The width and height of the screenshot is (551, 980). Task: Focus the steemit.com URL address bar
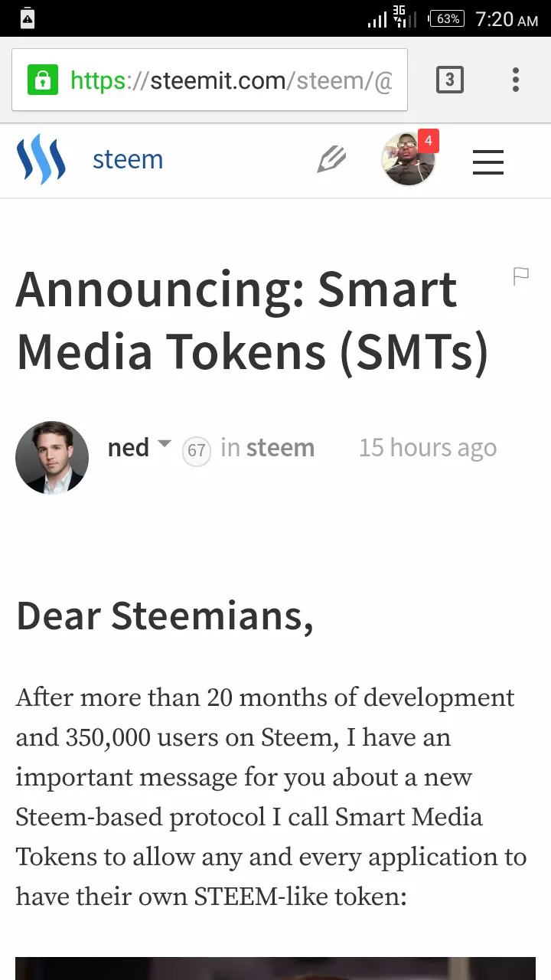click(x=210, y=80)
